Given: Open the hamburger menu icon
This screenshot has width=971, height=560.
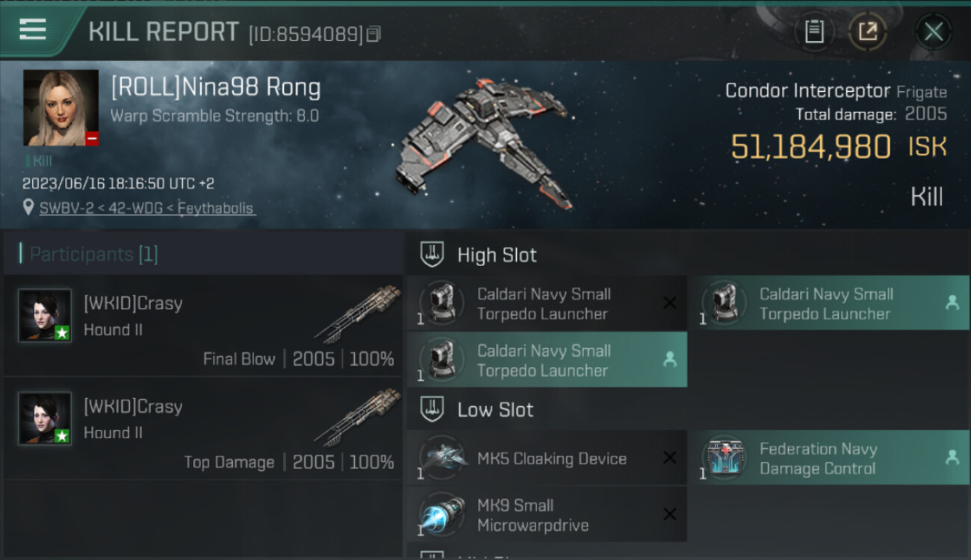Looking at the screenshot, I should [x=33, y=30].
